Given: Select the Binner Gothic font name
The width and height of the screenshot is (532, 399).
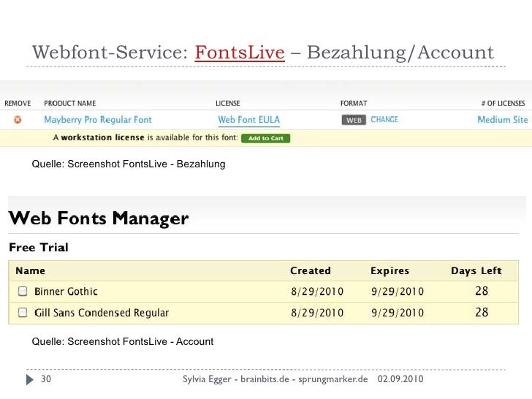Looking at the screenshot, I should [66, 292].
